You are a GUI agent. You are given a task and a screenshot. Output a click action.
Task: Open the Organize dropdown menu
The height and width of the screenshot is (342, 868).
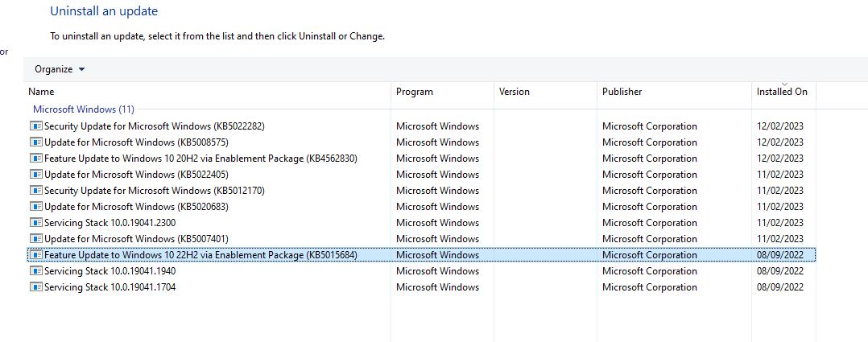click(x=60, y=69)
